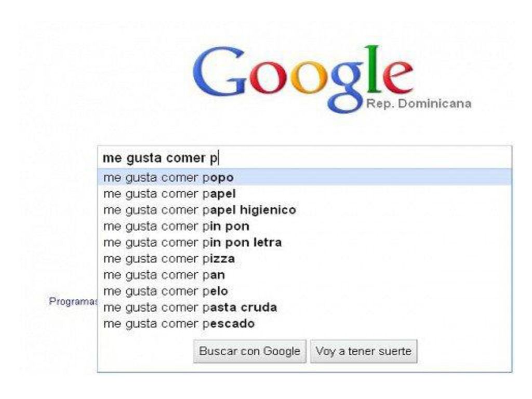Click the Google logo
The height and width of the screenshot is (399, 532).
coord(303,79)
